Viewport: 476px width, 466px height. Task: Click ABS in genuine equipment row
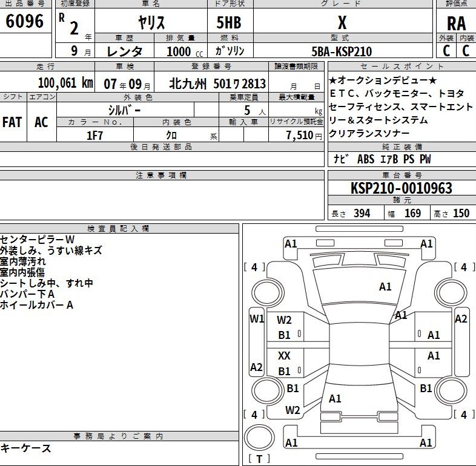pyautogui.click(x=366, y=159)
